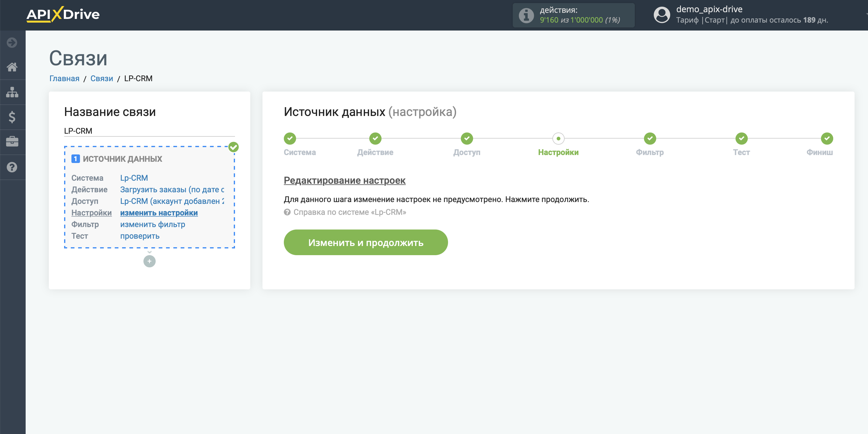Open Главная breadcrumb link
This screenshot has width=868, height=434.
coord(64,78)
